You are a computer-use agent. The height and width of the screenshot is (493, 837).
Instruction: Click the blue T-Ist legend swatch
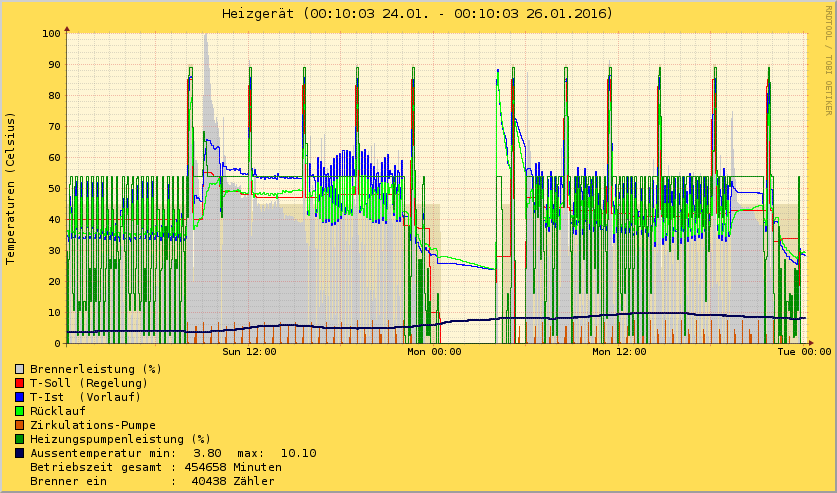(x=20, y=397)
